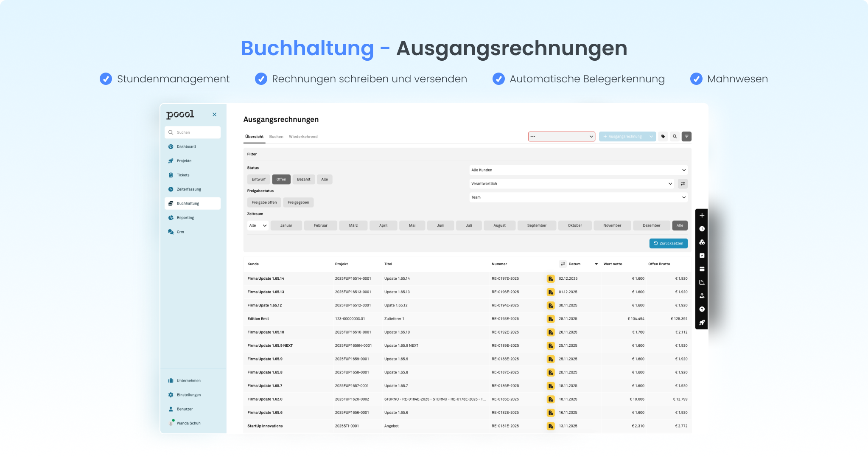Click the search magnifier in the toolbar
Image resolution: width=868 pixels, height=458 pixels.
pos(675,137)
